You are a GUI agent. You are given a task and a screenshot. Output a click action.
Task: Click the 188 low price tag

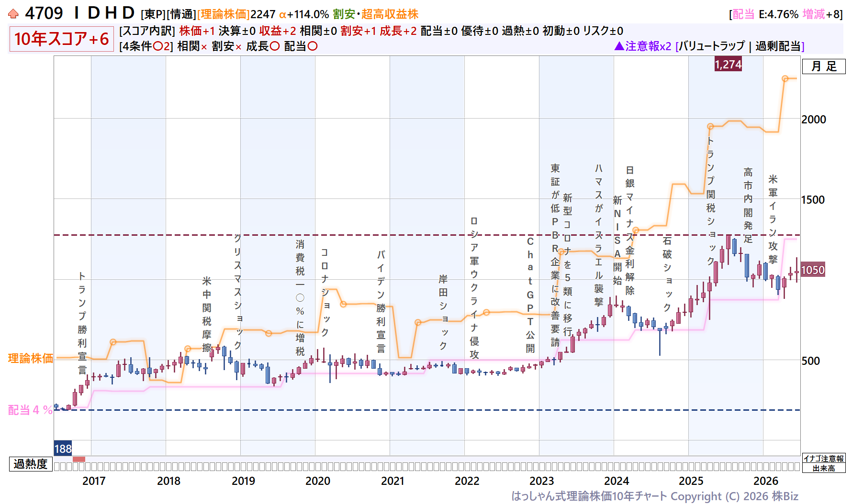click(x=63, y=449)
